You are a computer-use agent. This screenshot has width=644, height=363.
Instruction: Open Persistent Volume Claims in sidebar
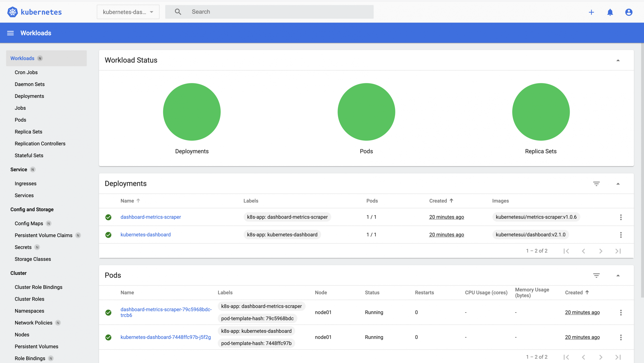coord(44,235)
